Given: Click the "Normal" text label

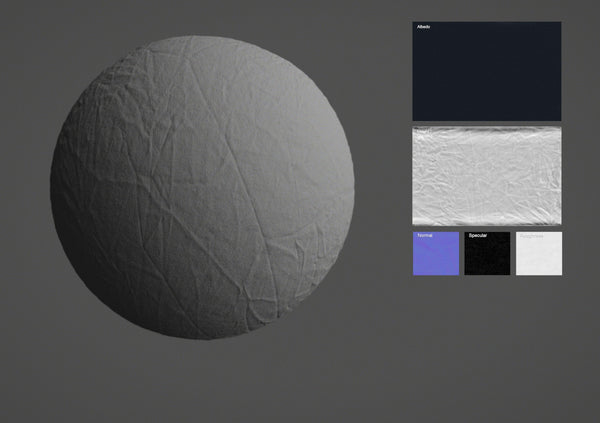Looking at the screenshot, I should 424,236.
